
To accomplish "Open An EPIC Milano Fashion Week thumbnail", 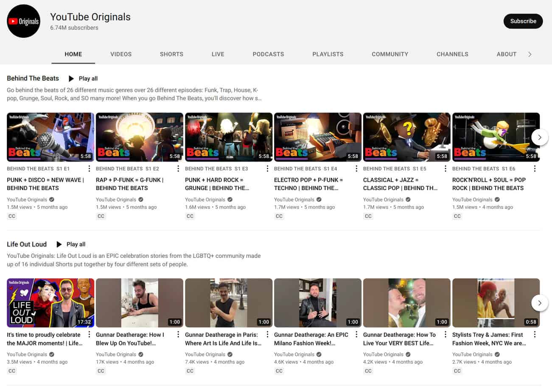I will [318, 303].
